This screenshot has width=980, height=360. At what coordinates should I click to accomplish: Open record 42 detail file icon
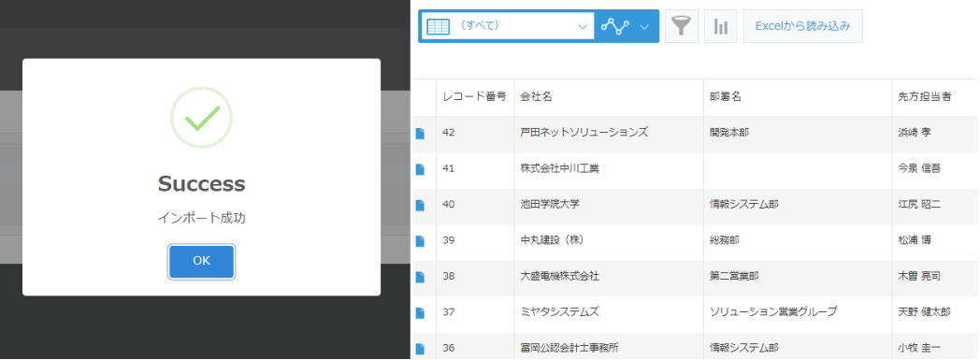click(x=420, y=133)
